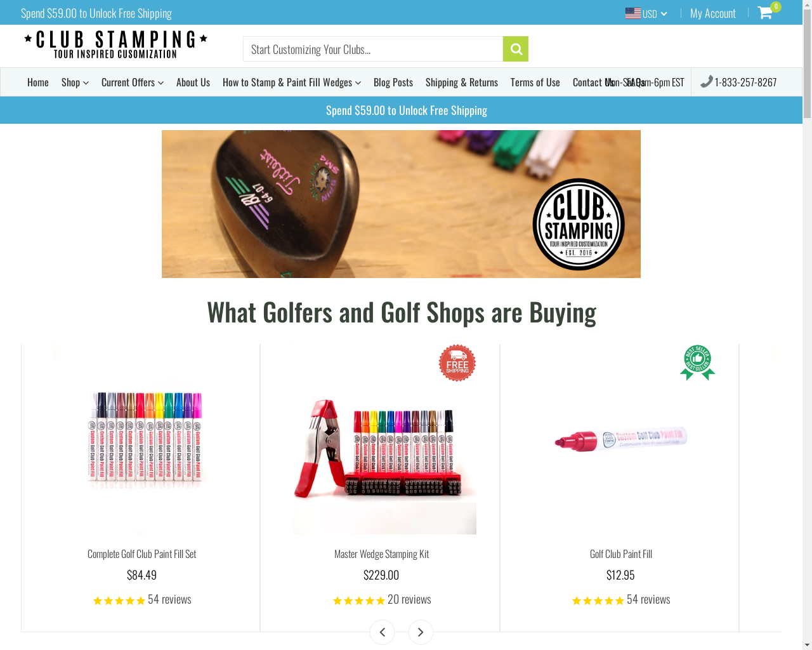Click the green search magnifier button
Viewport: 812px width, 650px height.
click(x=516, y=49)
